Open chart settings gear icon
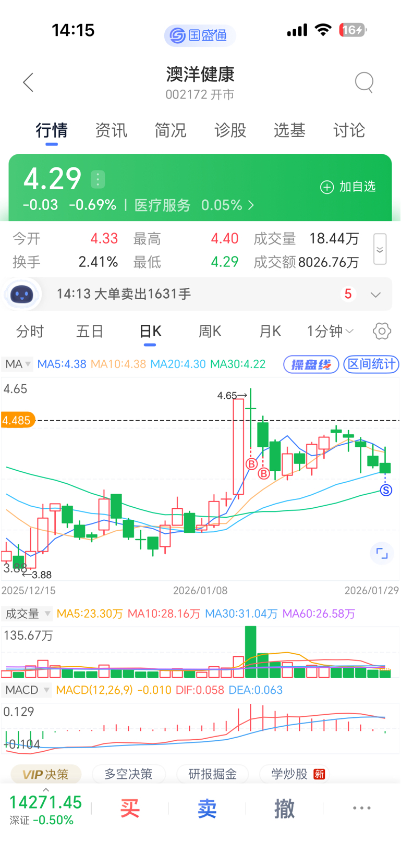This screenshot has width=401, height=868. point(382,331)
